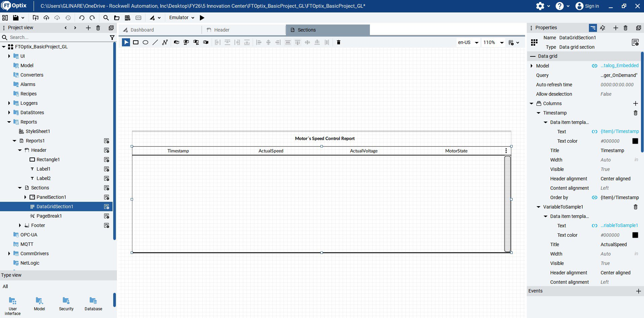Image resolution: width=644 pixels, height=318 pixels.
Task: Delete the Timestamp column with trash icon
Action: click(635, 113)
